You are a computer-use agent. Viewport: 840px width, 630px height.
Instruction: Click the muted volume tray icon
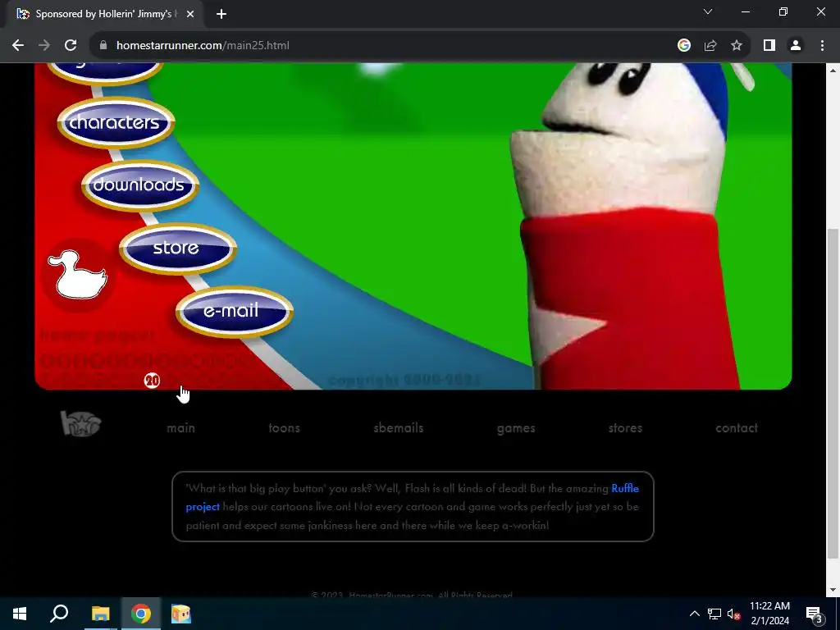pos(733,614)
